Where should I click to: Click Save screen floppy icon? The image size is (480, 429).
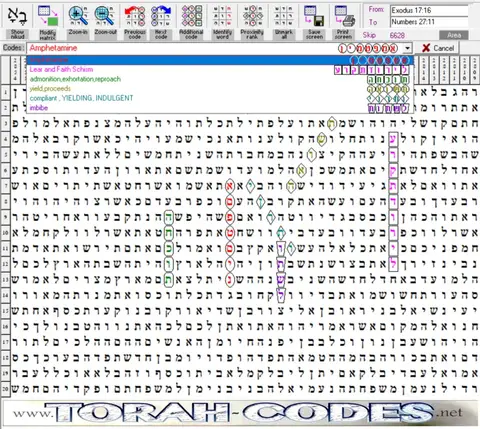[314, 16]
